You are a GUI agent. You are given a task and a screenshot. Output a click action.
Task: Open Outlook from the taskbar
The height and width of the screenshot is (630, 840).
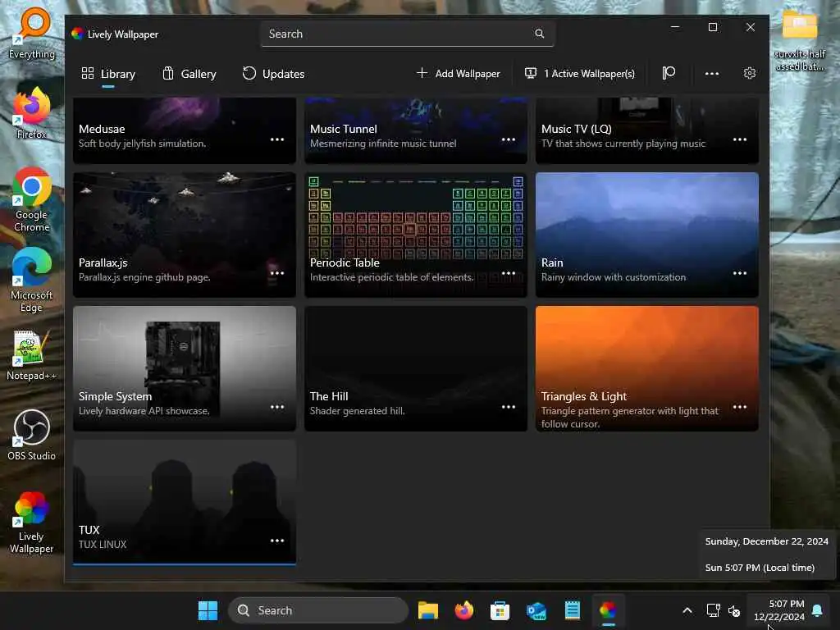tap(536, 610)
